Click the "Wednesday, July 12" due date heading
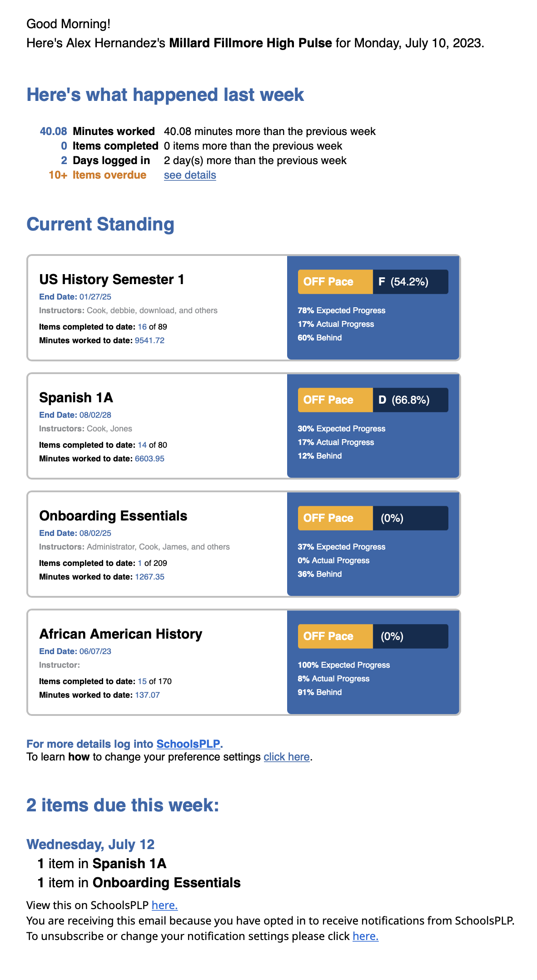The width and height of the screenshot is (537, 980). coord(90,844)
